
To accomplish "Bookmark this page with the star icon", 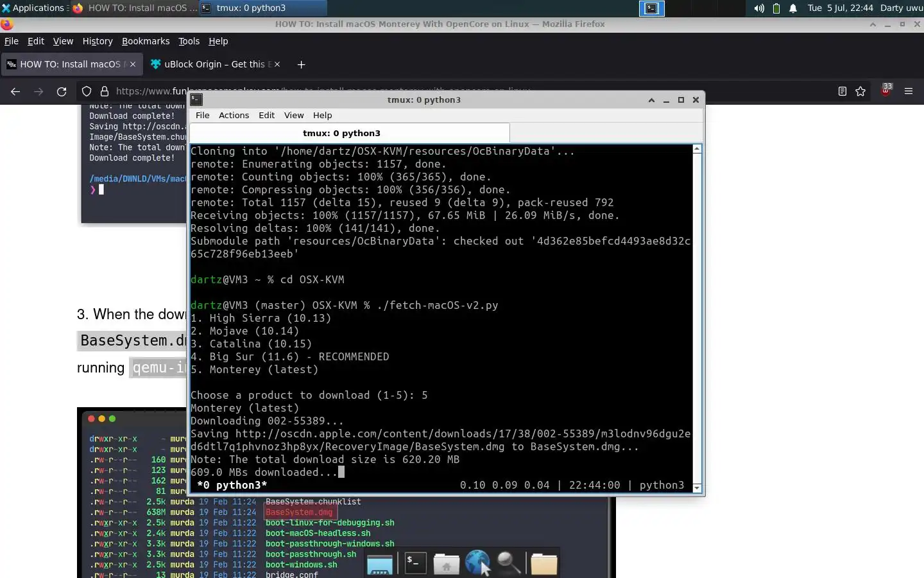I will click(860, 91).
